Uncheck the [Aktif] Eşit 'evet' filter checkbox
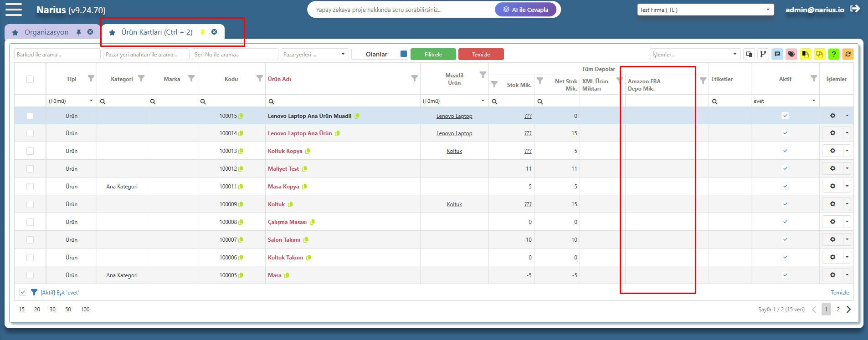868x340 pixels. tap(23, 292)
